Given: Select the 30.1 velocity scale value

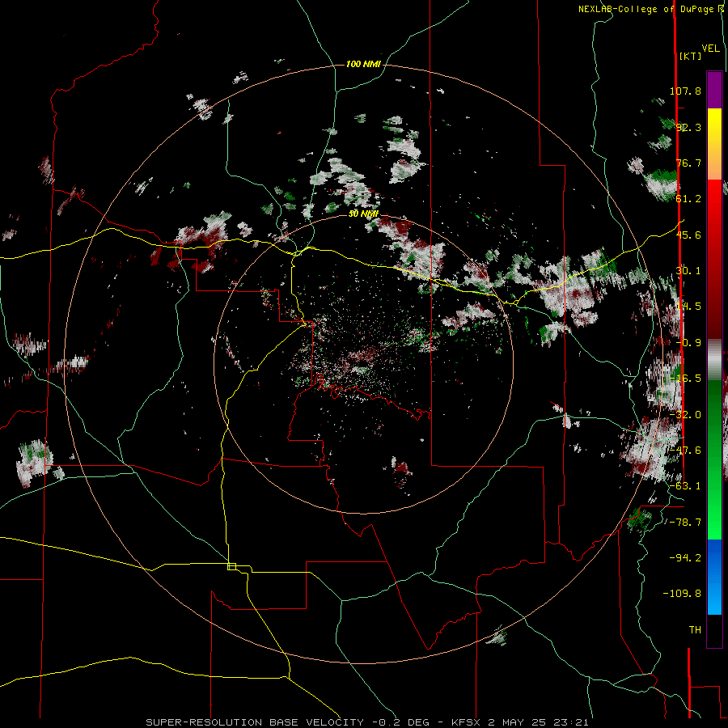Looking at the screenshot, I should click(688, 271).
